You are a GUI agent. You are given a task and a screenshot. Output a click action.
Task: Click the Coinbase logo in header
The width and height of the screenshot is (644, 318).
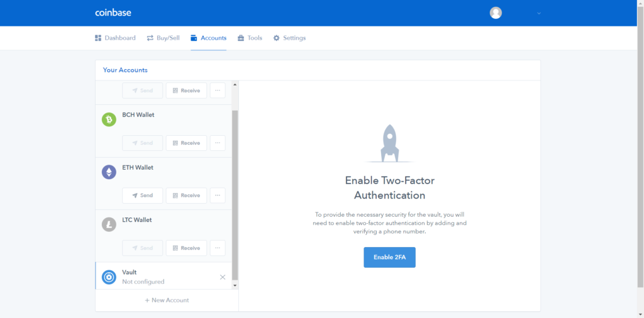point(113,13)
